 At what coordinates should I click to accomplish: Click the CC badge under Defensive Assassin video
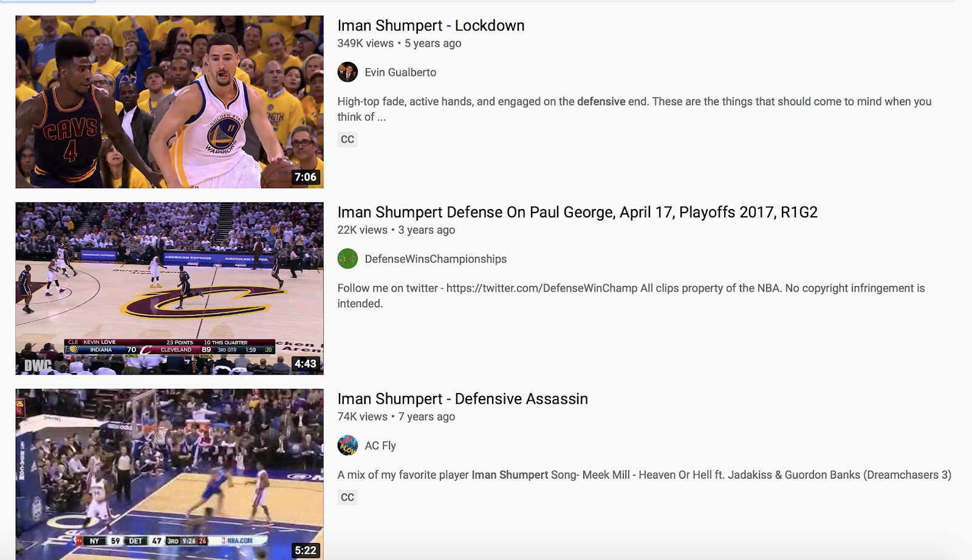coord(347,497)
